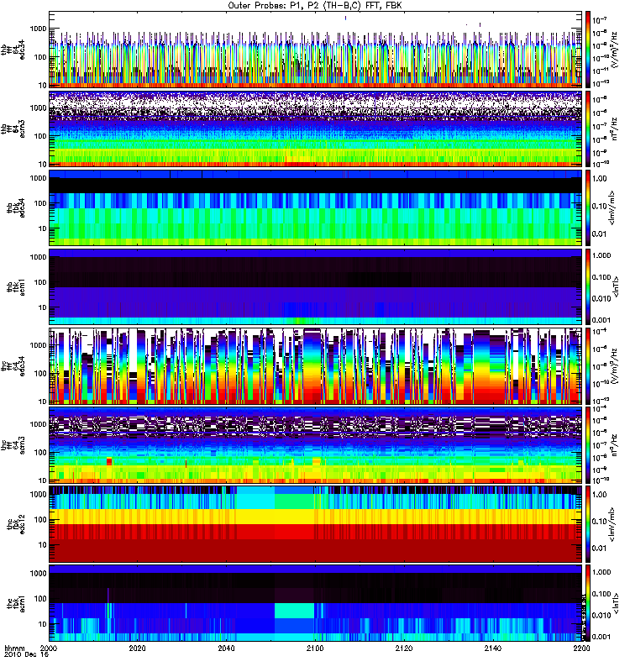Select the thc fff 64 scm3 spectrogram panel

[x=315, y=445]
